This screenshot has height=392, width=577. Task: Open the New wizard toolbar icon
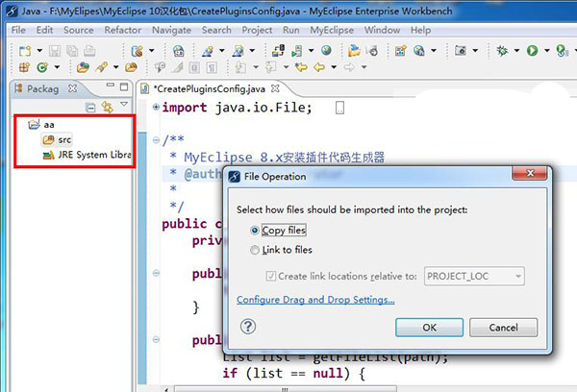coord(25,51)
